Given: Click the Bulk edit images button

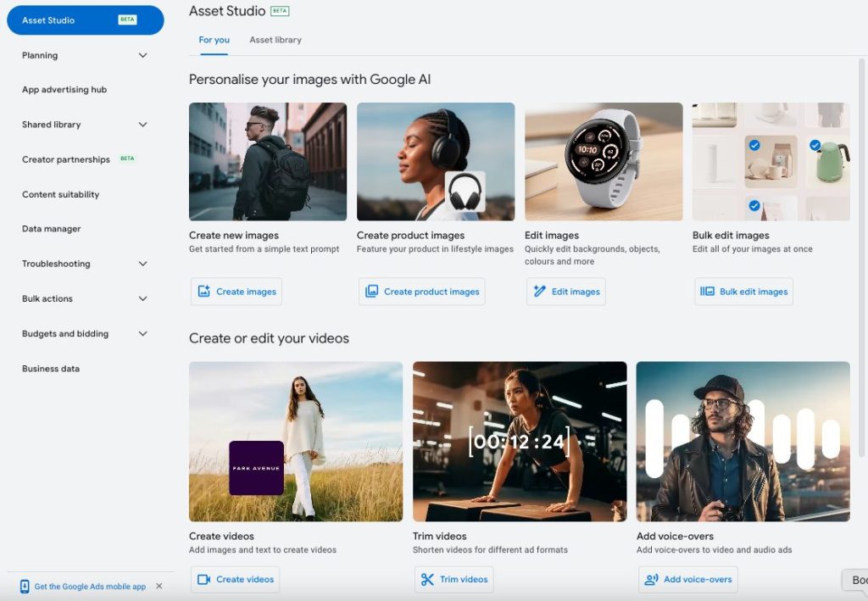Looking at the screenshot, I should pyautogui.click(x=743, y=292).
